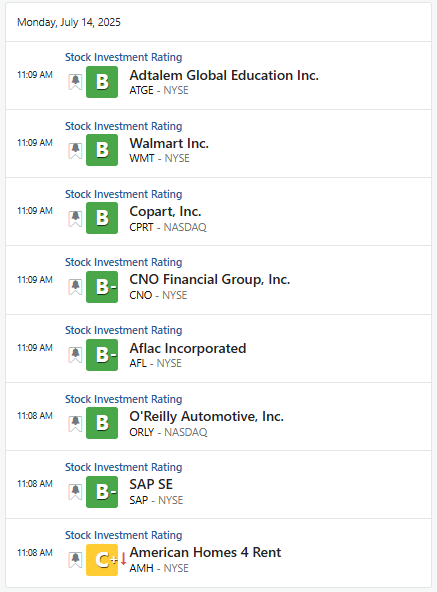Click the red downgrade arrow next to C+

point(123,559)
